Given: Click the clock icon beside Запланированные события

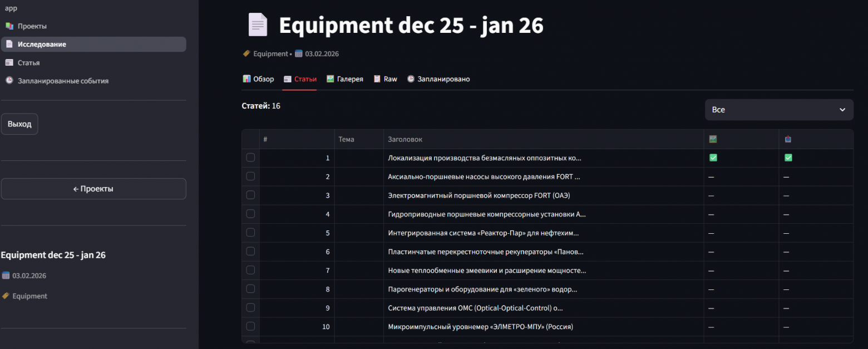Looking at the screenshot, I should 9,81.
